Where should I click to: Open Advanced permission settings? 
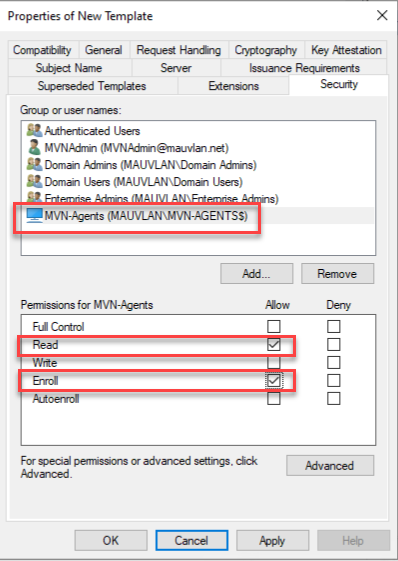tap(330, 465)
